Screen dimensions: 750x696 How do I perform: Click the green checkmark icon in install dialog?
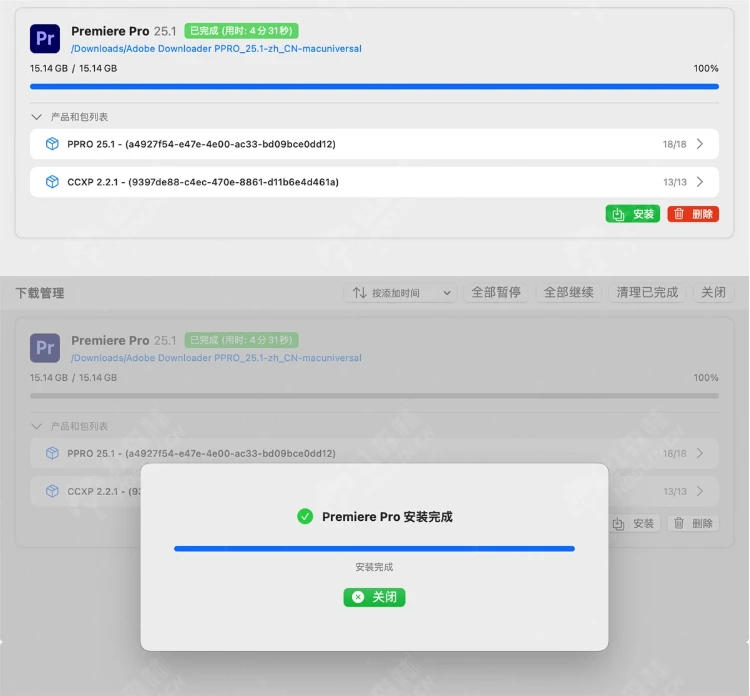305,517
